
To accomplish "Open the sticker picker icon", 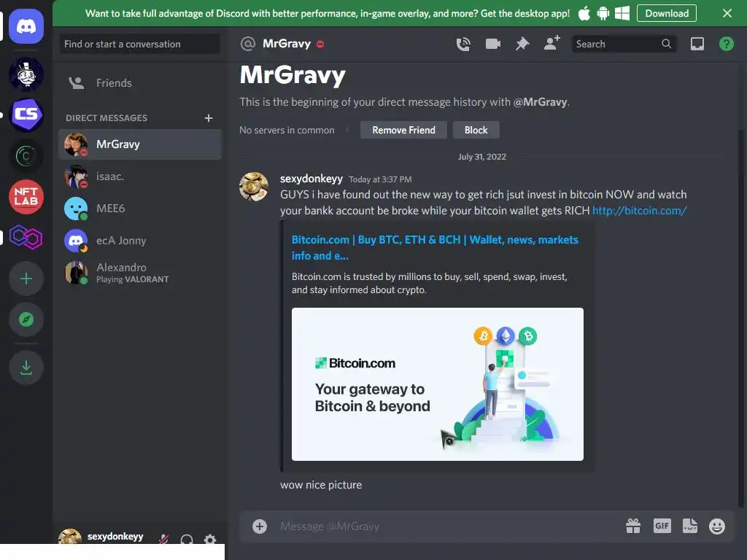I will [689, 526].
